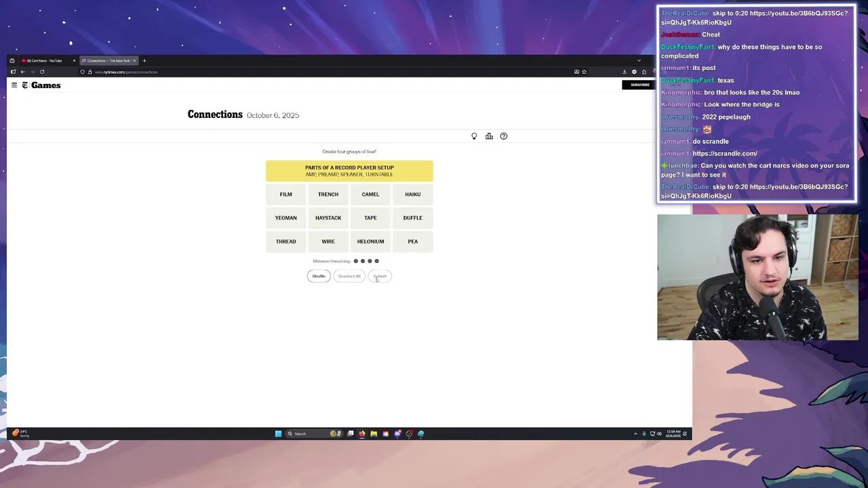Select the DUFFLE tile
The width and height of the screenshot is (868, 488).
click(x=413, y=218)
